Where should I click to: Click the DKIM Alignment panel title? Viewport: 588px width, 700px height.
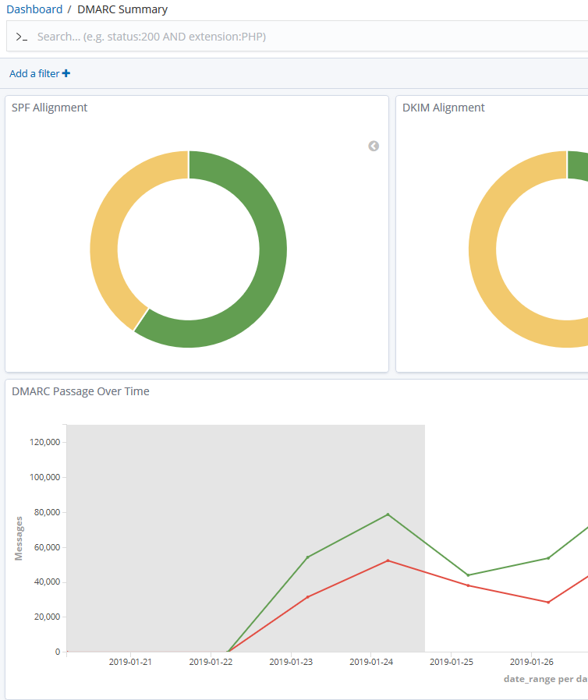[x=443, y=108]
